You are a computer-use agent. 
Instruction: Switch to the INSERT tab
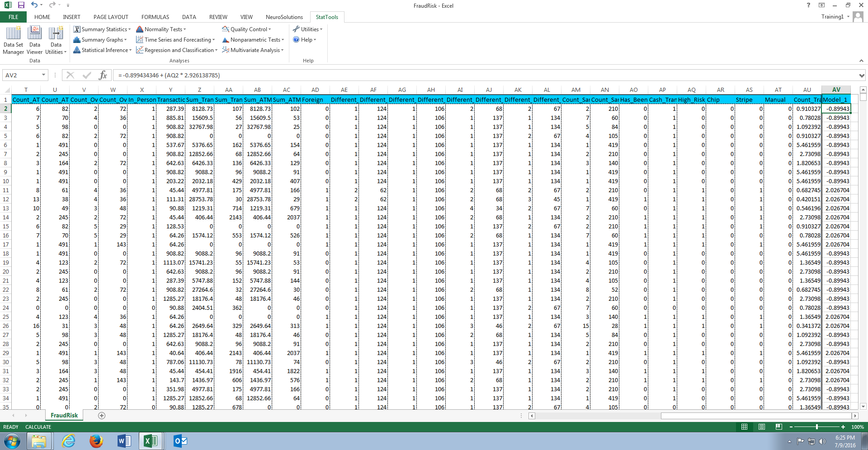click(x=71, y=17)
